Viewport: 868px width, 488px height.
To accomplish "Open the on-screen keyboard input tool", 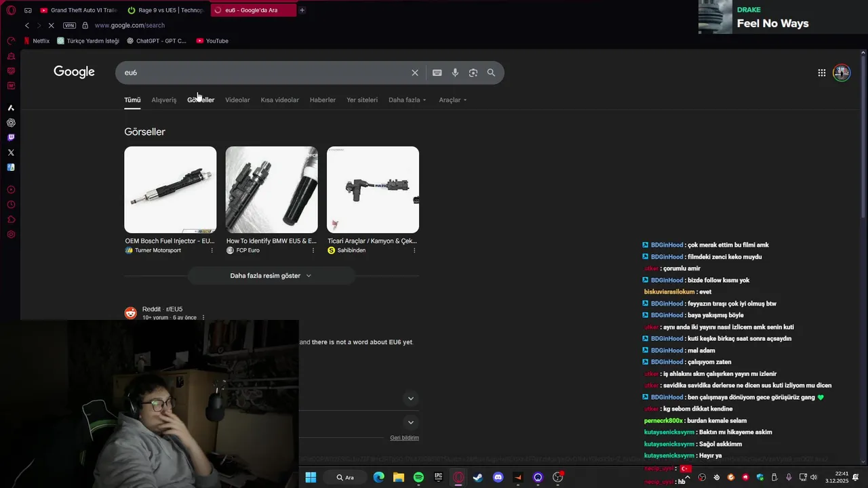I will pyautogui.click(x=437, y=73).
